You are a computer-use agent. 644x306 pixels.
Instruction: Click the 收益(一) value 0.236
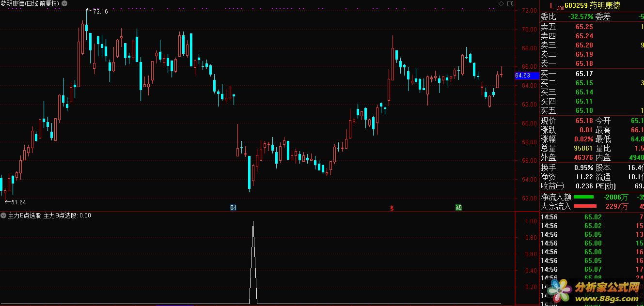tap(584, 186)
